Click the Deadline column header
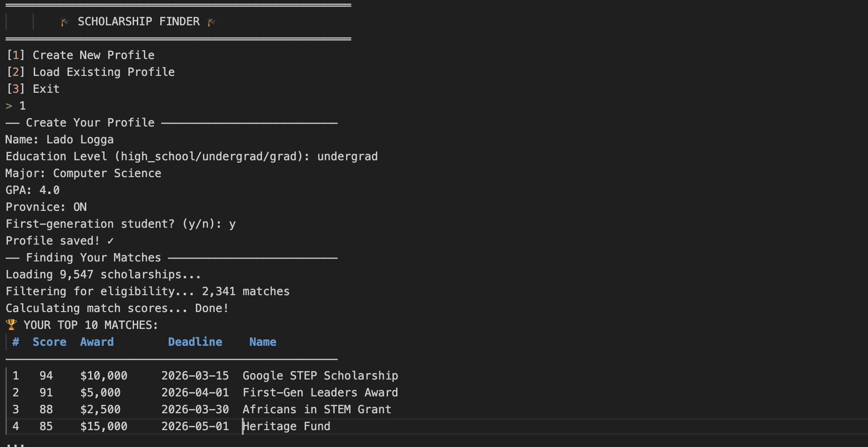This screenshot has width=868, height=447. point(195,342)
